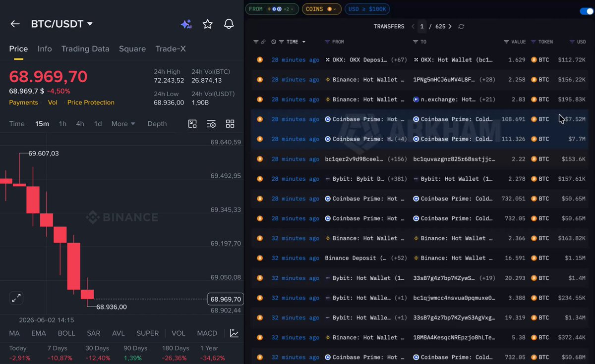This screenshot has width=595, height=364.
Task: Toggle the MACD indicator
Action: [x=207, y=333]
